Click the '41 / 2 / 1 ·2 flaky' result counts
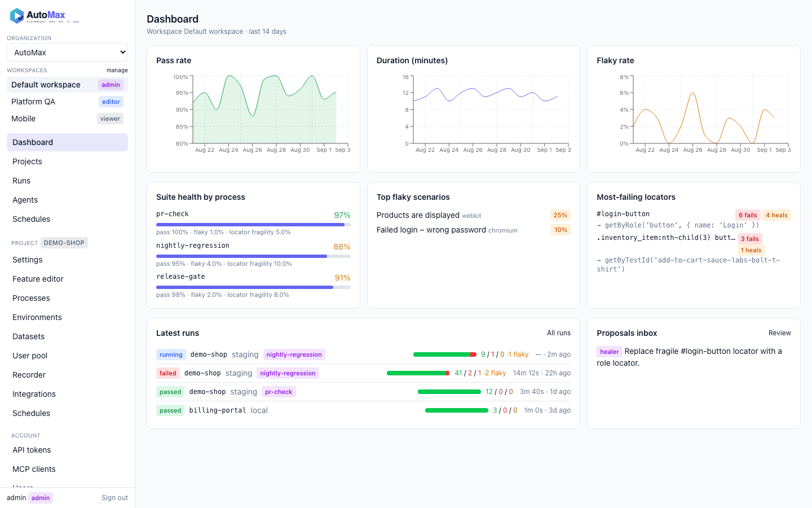 pyautogui.click(x=480, y=373)
